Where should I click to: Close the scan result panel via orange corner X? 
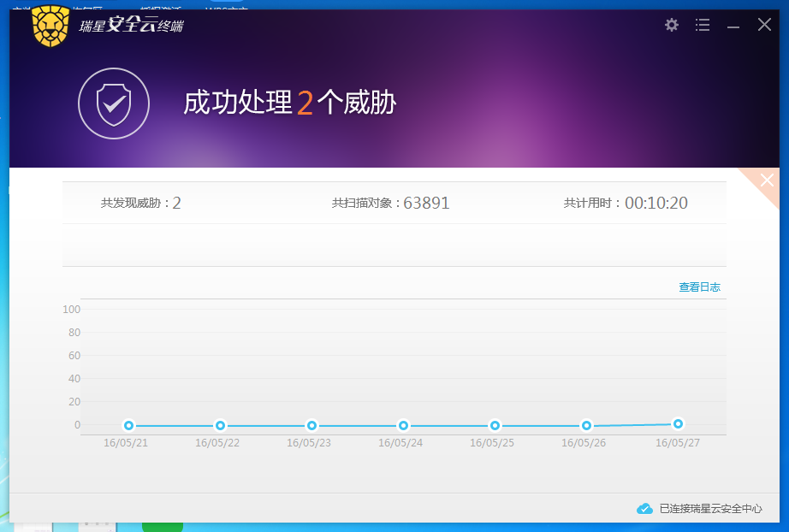(x=766, y=180)
